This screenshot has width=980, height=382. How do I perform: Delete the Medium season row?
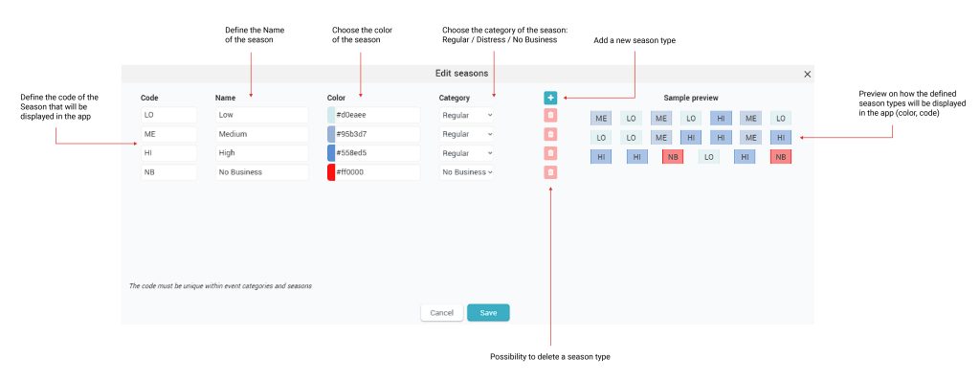550,134
